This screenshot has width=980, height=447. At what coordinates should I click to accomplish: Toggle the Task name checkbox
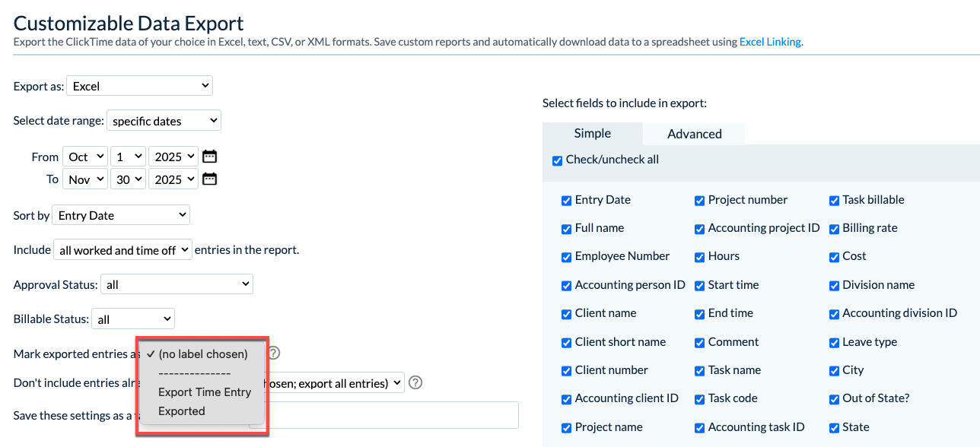(700, 371)
